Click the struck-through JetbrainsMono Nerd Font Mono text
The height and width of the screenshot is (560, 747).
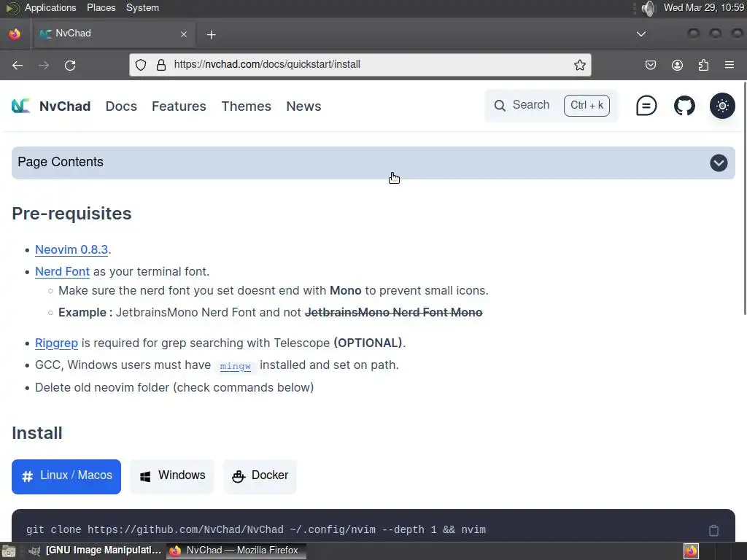point(393,312)
